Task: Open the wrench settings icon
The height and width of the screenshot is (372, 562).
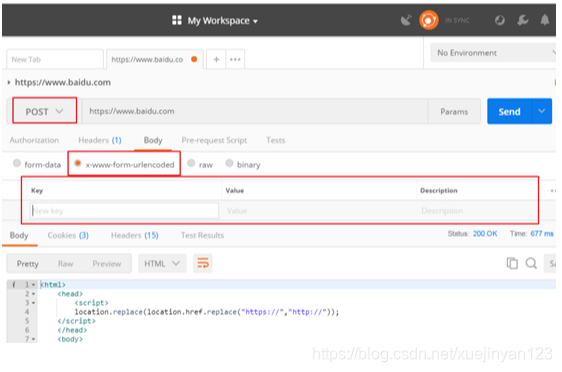Action: (523, 20)
